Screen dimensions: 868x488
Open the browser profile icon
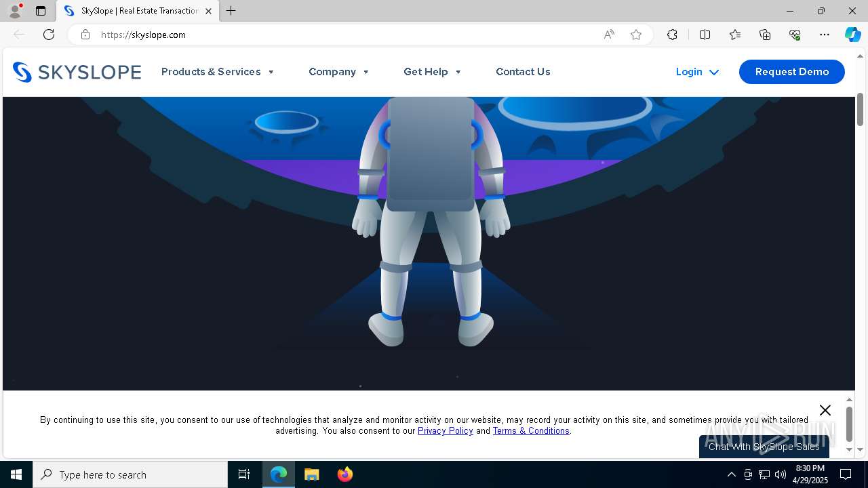15,11
